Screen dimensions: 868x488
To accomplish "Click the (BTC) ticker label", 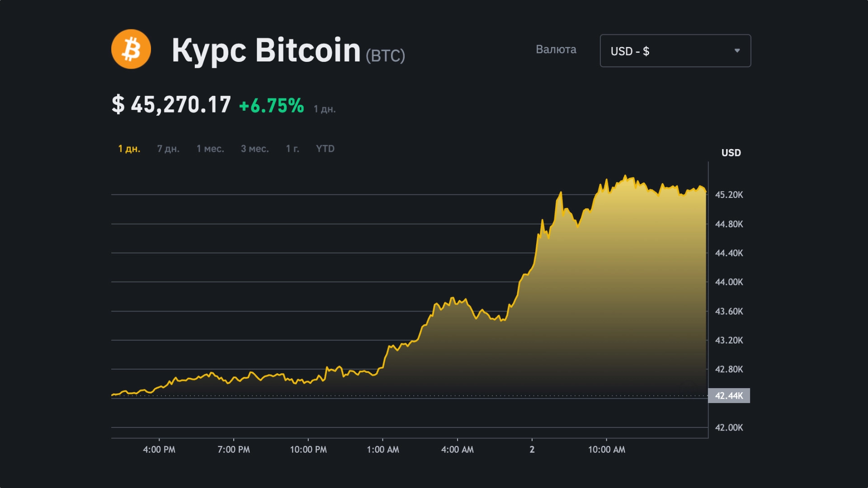I will 385,55.
